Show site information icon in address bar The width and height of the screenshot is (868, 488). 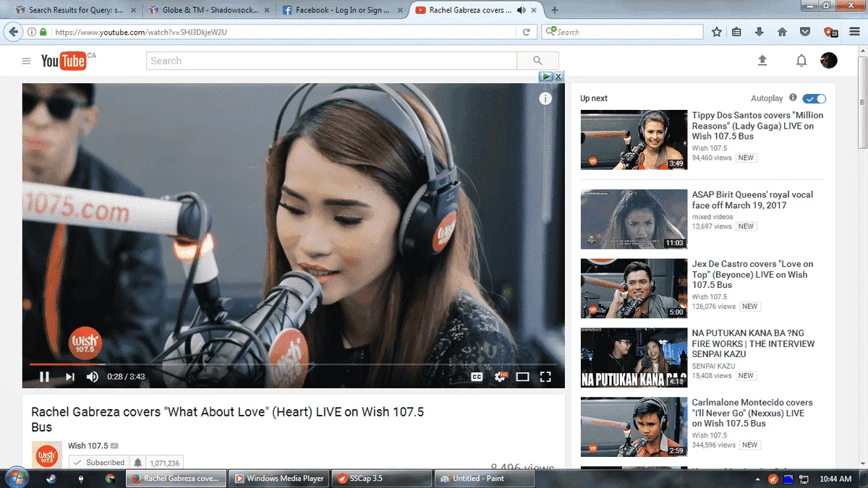(x=31, y=32)
